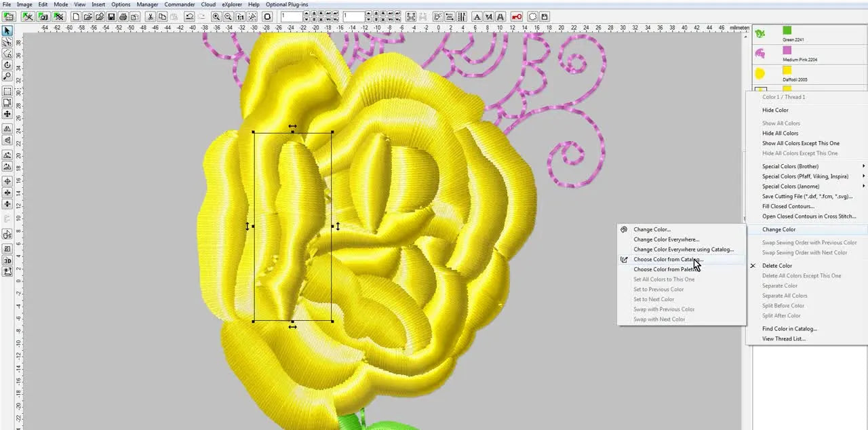Click the top-center handle of selection box
Viewport: 868px width, 430px height.
292,132
